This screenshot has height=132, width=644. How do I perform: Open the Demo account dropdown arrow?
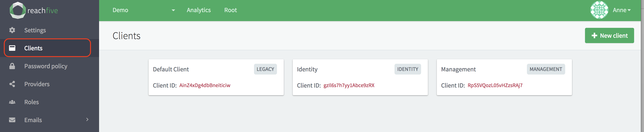click(173, 10)
